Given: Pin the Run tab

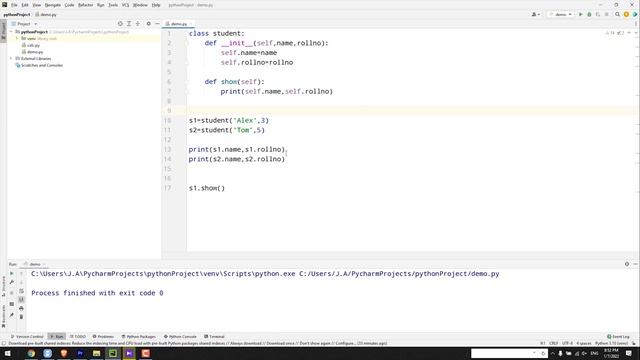Looking at the screenshot, I should tap(11, 315).
